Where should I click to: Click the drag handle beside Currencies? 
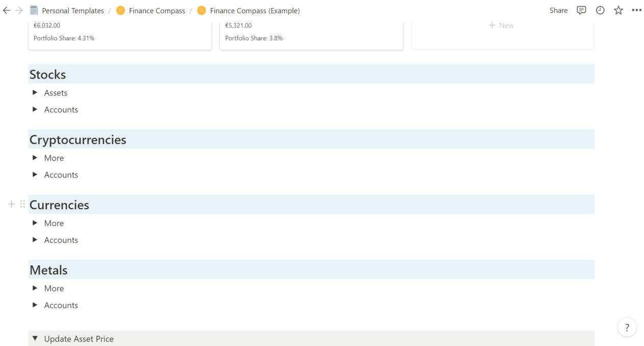click(x=22, y=204)
